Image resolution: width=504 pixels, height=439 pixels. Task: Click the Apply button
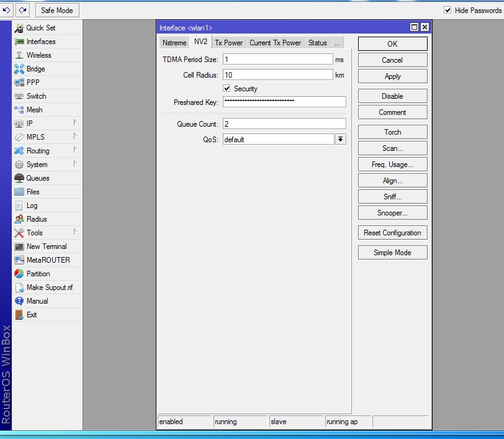392,76
